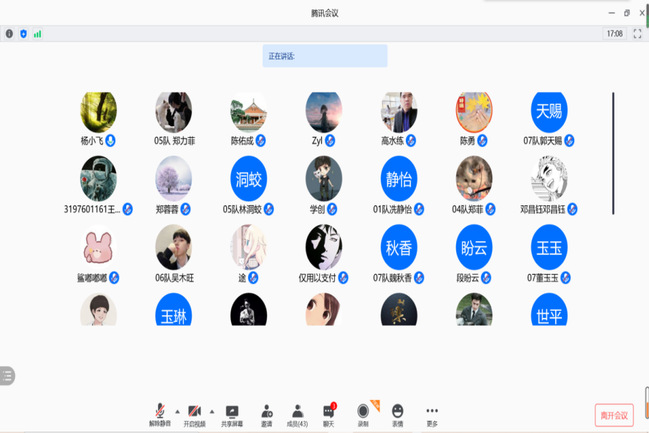Unmute the microphone (解除静音)
Image resolution: width=649 pixels, height=433 pixels.
160,412
